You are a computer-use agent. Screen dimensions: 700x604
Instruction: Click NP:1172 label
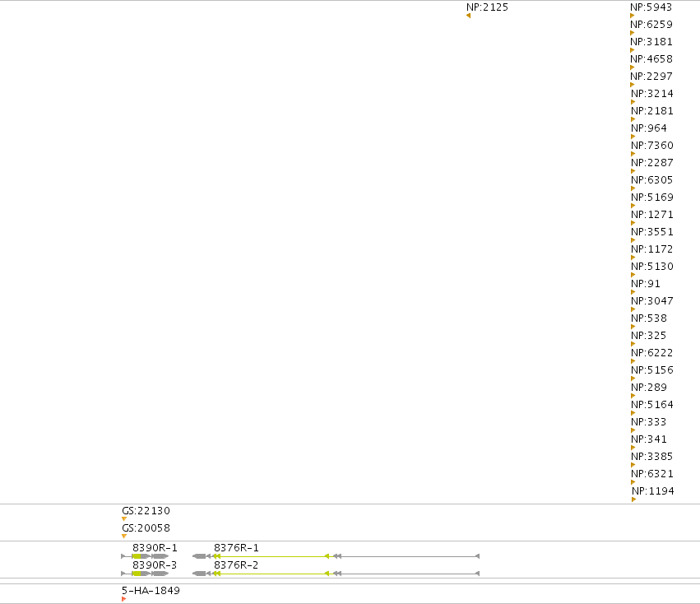pos(651,249)
